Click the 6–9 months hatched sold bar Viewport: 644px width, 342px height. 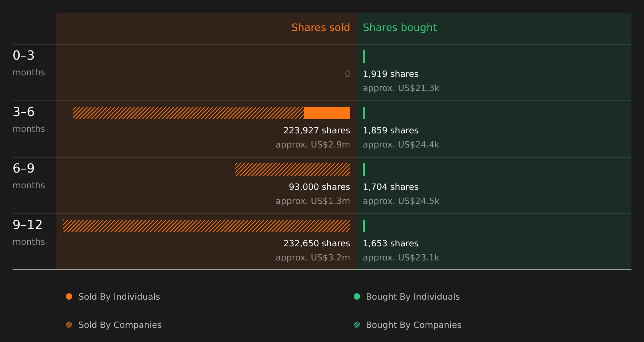tap(293, 169)
